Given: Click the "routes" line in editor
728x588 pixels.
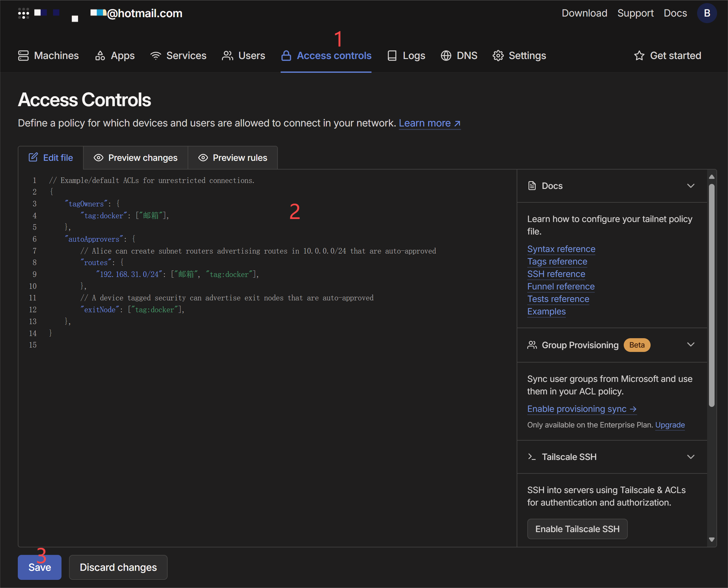Looking at the screenshot, I should (x=102, y=262).
